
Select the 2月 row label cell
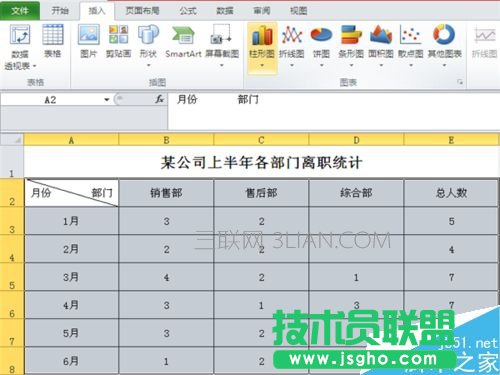click(71, 249)
